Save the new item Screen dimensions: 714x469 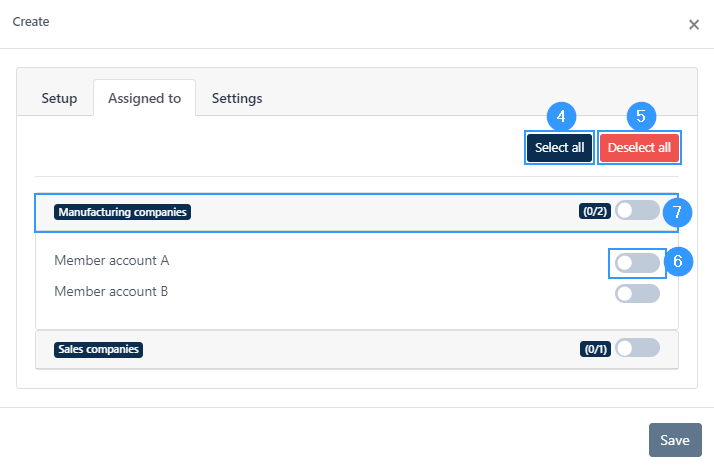(x=675, y=440)
